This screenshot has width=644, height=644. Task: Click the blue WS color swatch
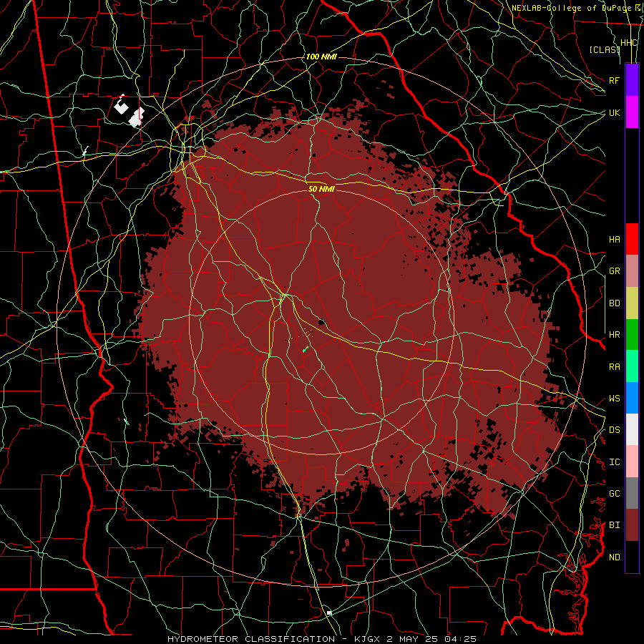point(632,398)
